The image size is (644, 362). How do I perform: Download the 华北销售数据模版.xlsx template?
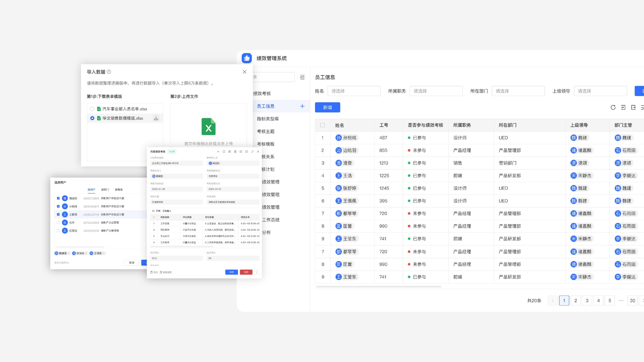tap(156, 118)
